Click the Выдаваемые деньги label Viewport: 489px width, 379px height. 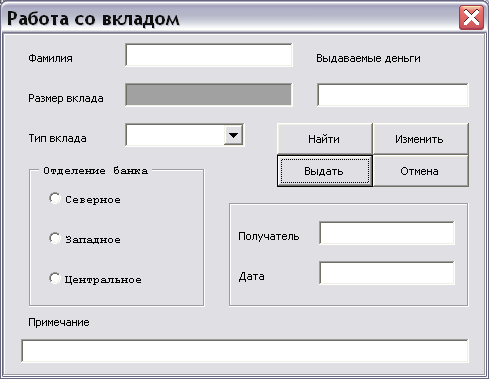coord(368,58)
